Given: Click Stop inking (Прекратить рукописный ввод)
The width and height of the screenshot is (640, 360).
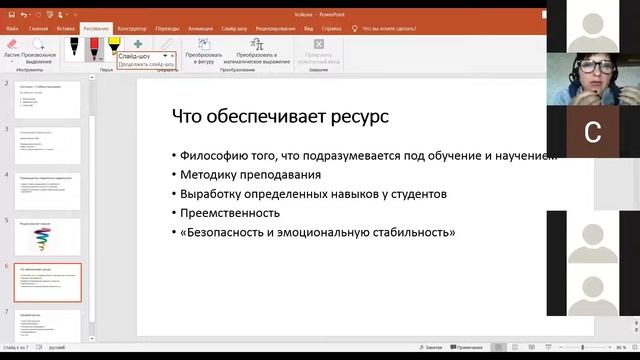Looking at the screenshot, I should [x=319, y=51].
